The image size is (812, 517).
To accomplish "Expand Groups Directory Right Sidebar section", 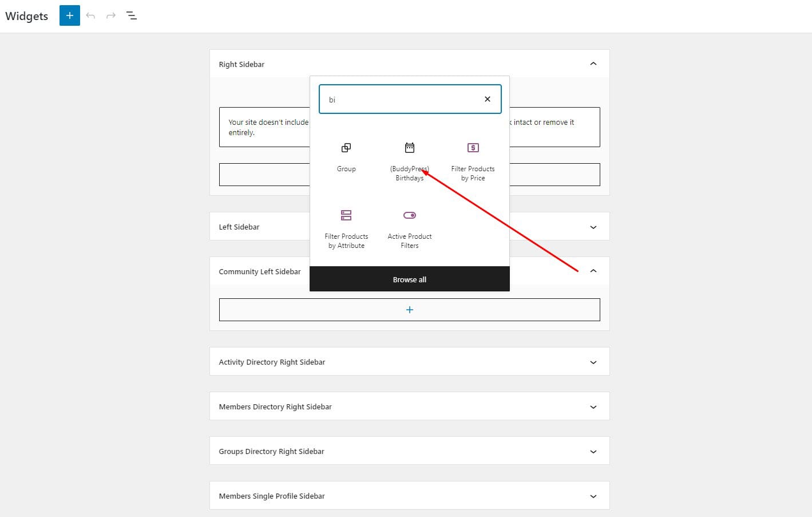I will coord(593,452).
